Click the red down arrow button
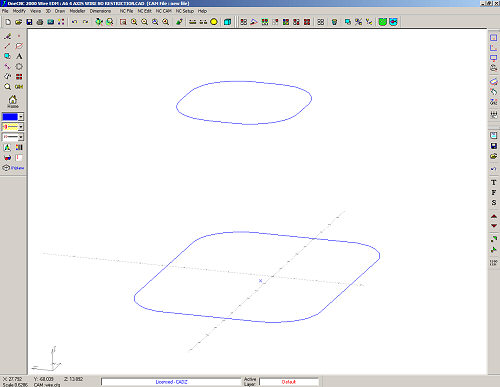Screen dimensions: 500x387 click(x=494, y=226)
